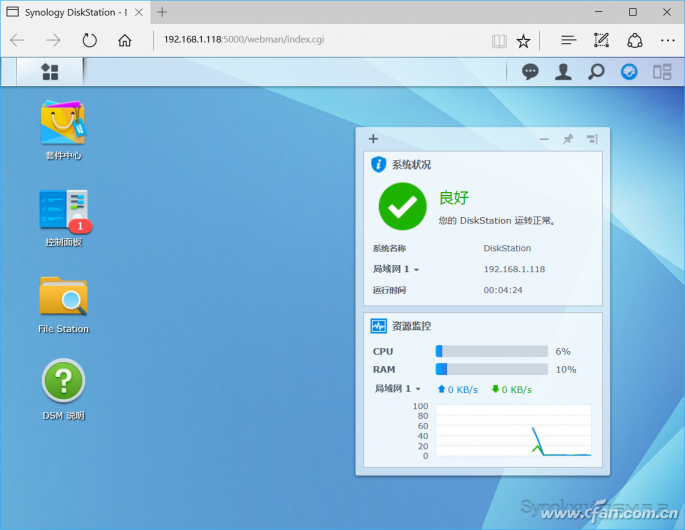Open the widget panel options menu icon
This screenshot has width=685, height=530.
click(x=592, y=139)
